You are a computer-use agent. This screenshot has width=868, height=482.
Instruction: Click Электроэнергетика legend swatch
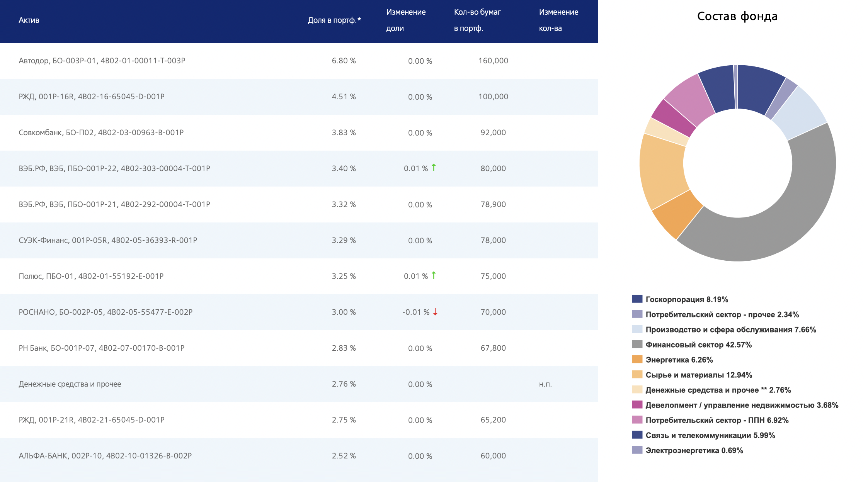coord(637,450)
